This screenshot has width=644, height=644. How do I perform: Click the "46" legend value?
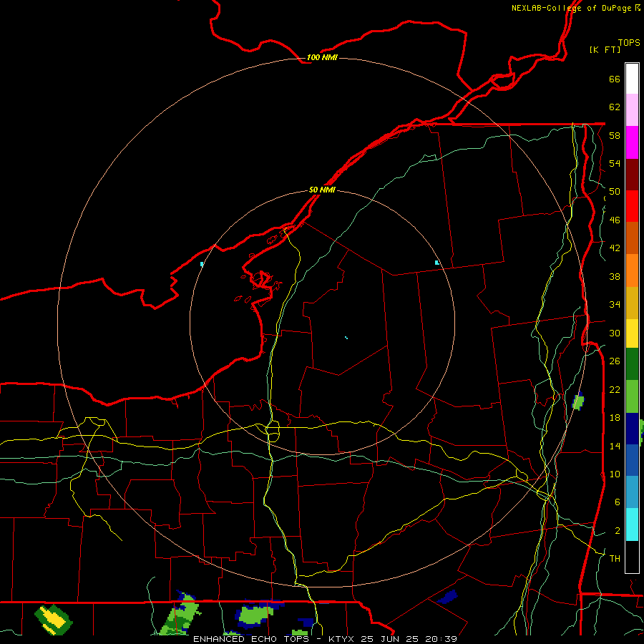[x=615, y=220]
